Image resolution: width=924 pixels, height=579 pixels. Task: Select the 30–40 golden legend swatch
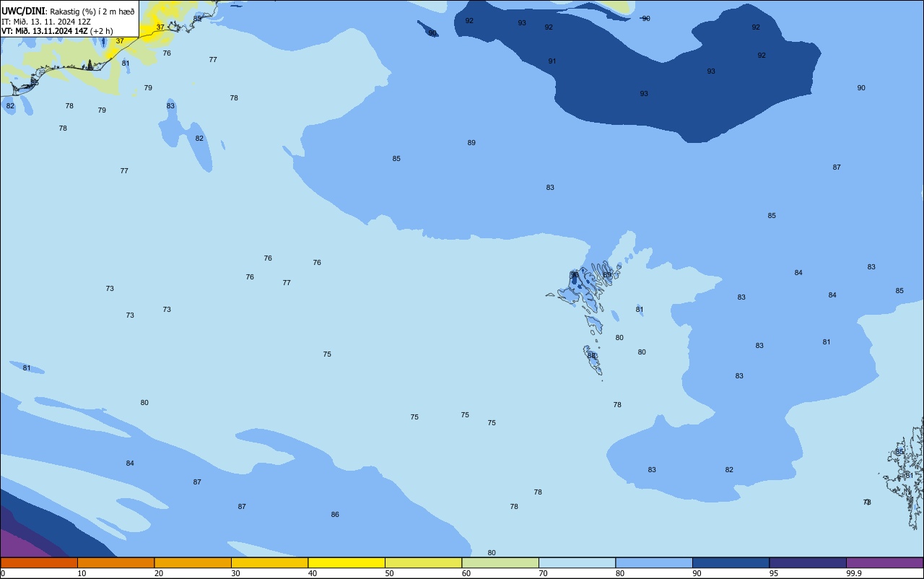[269, 562]
